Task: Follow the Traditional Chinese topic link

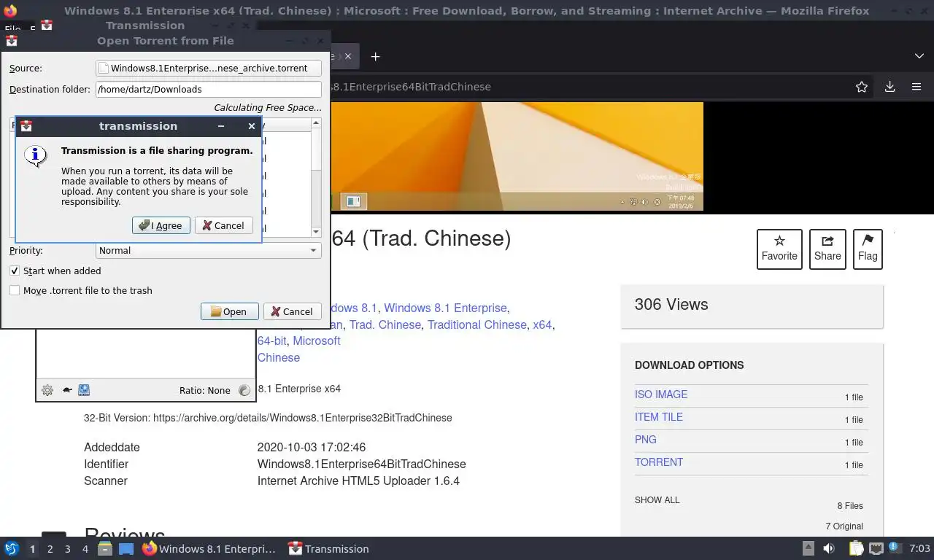Action: [x=477, y=324]
